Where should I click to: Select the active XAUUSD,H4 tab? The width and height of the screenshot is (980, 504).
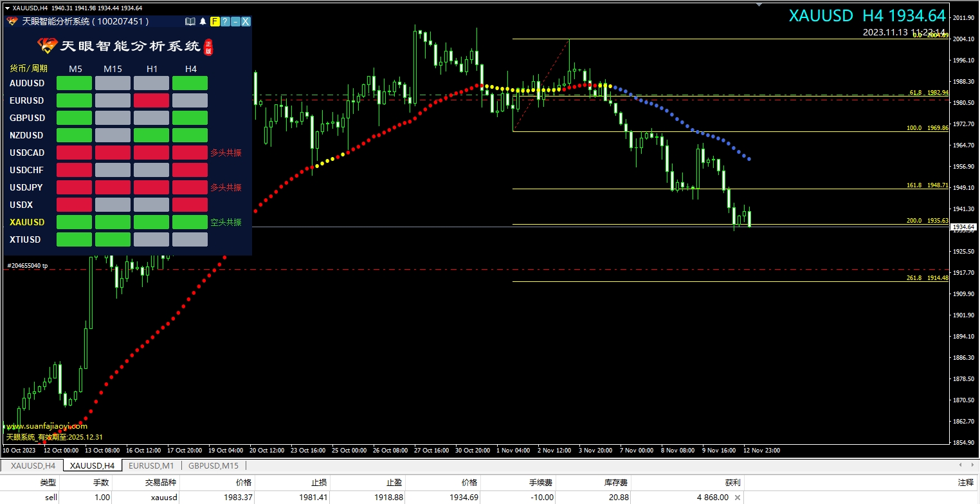pos(92,465)
